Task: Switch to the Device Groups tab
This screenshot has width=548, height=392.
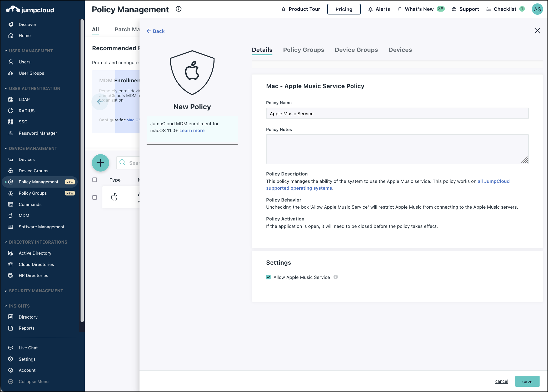Action: pos(356,50)
